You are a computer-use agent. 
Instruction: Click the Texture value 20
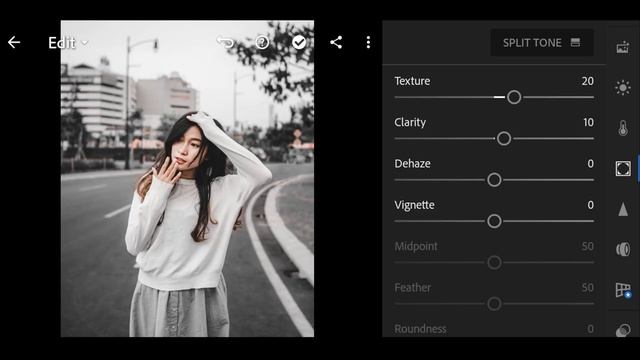[x=588, y=81]
